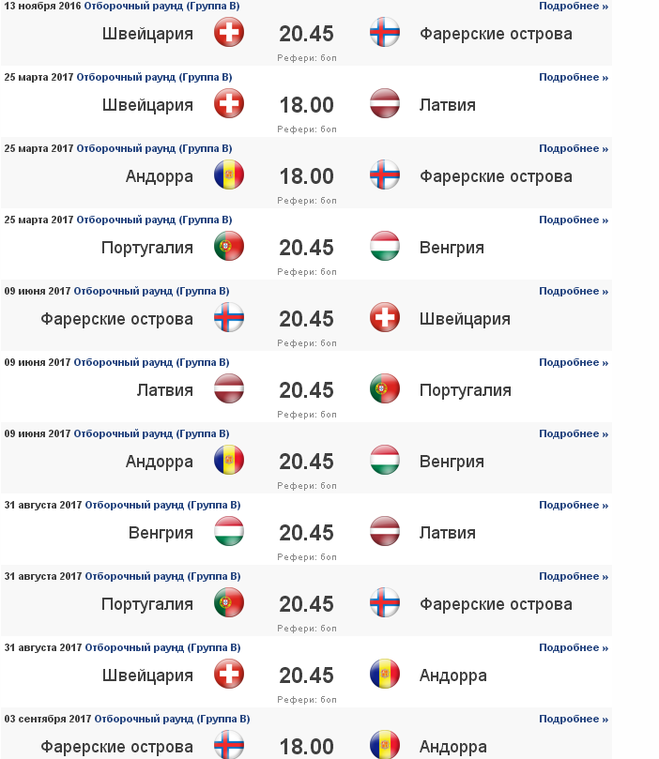Click Faroe Islands flag in Фарерские острова–Швейцария match
Image resolution: width=659 pixels, height=759 pixels.
click(x=229, y=318)
